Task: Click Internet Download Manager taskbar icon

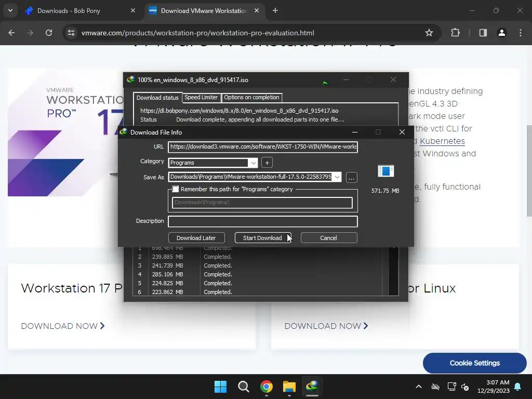Action: [x=312, y=387]
